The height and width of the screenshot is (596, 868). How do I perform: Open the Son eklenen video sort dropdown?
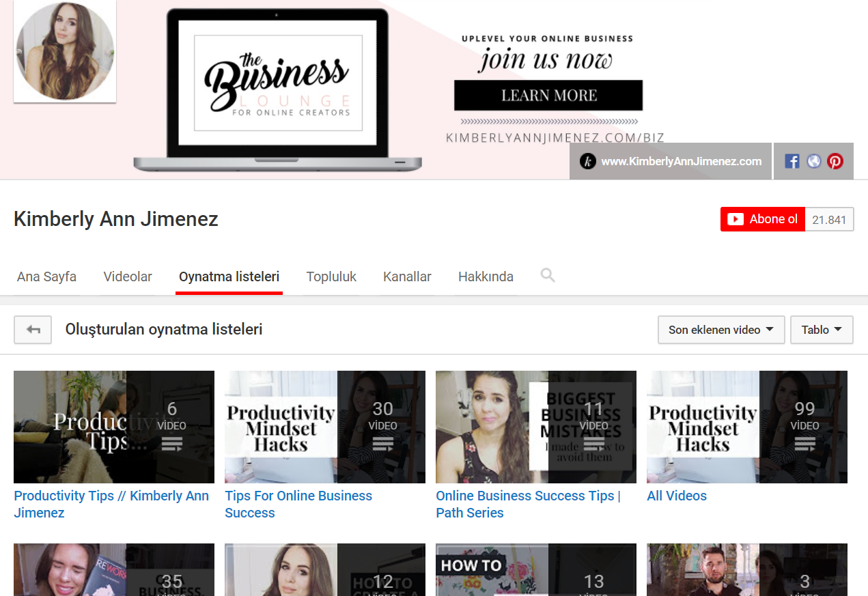[x=720, y=330]
